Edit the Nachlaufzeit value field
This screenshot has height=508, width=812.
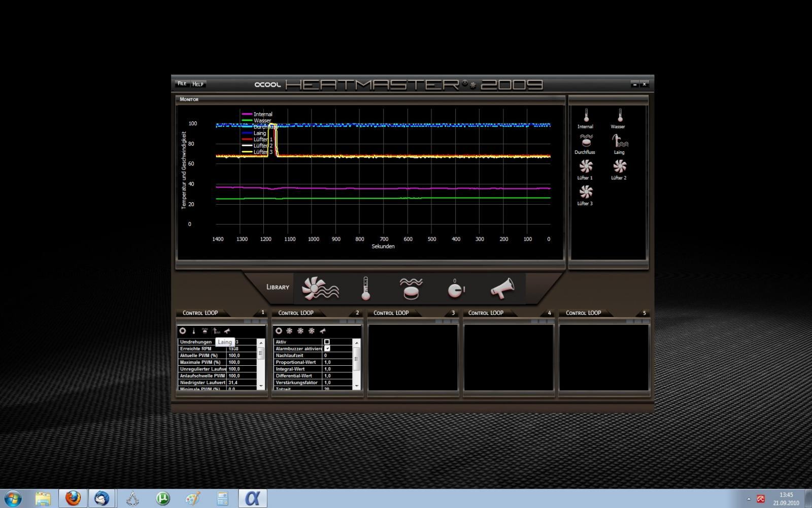click(337, 356)
